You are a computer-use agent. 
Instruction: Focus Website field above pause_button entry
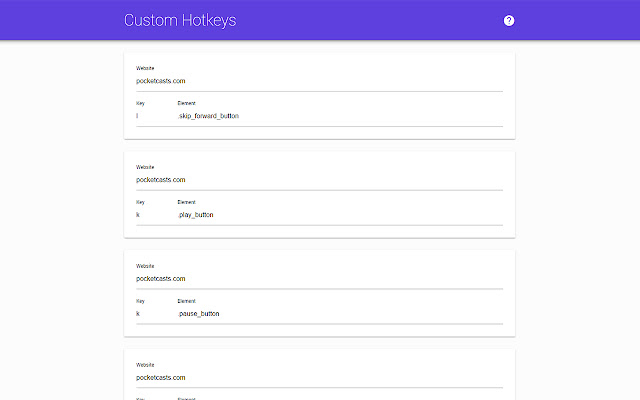[318, 279]
